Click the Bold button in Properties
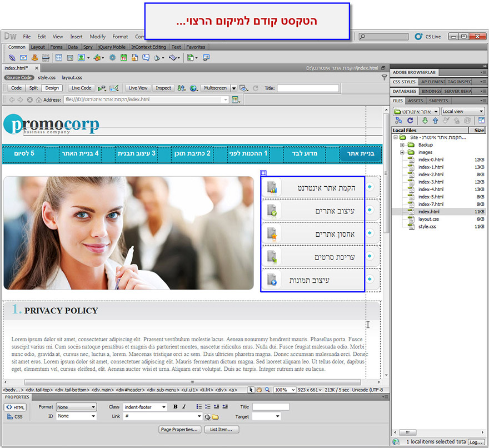The height and width of the screenshot is (448, 489). click(x=175, y=406)
